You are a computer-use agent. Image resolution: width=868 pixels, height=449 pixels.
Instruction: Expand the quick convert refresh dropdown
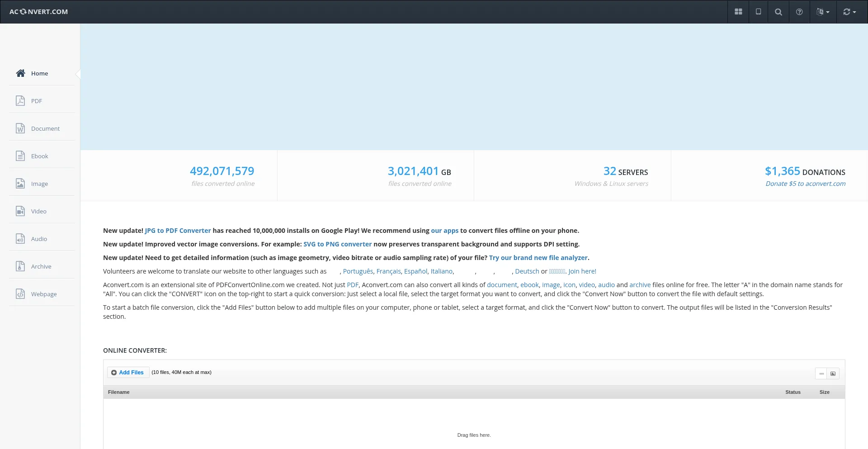(x=849, y=12)
